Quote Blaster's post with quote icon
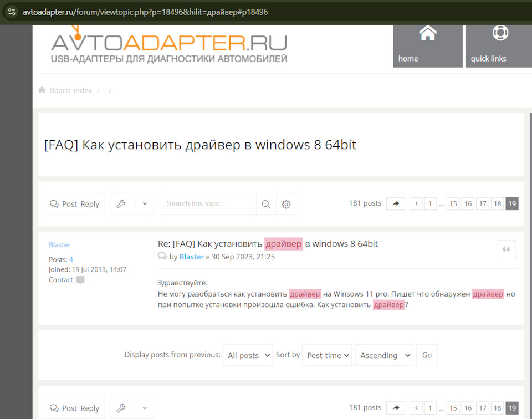532x419 pixels. pos(506,249)
